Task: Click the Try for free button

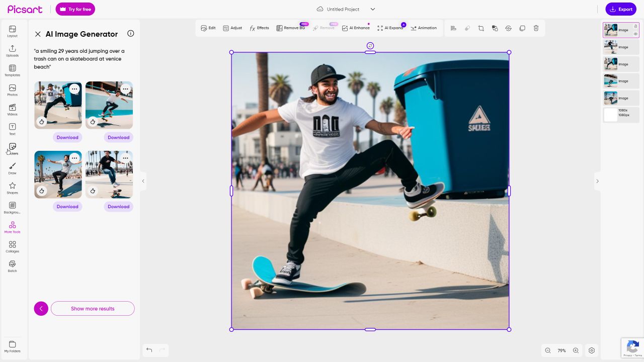Action: [x=75, y=9]
